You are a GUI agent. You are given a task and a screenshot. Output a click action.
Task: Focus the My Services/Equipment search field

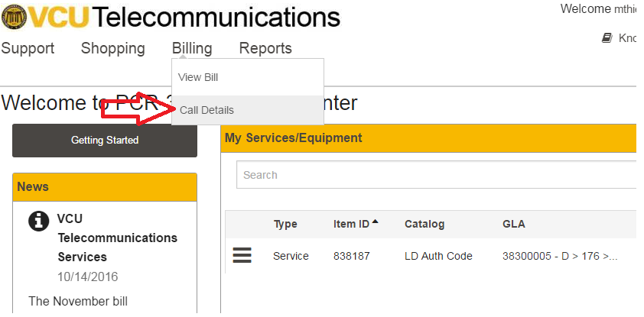[436, 175]
